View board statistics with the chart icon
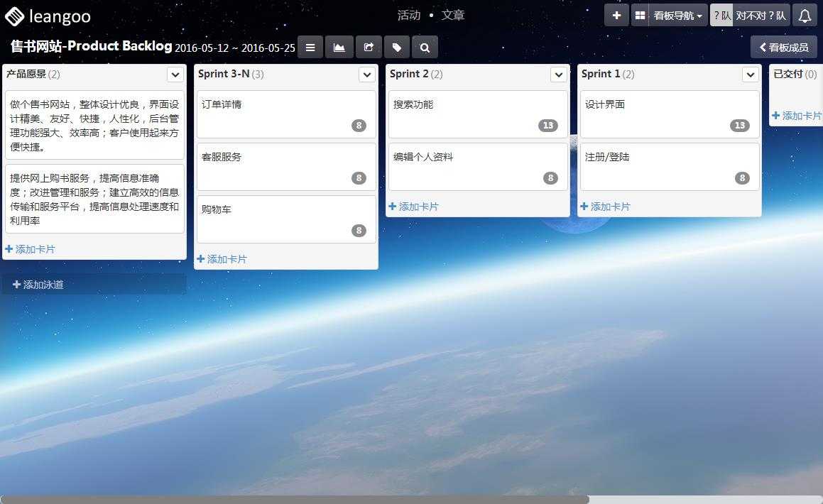 tap(339, 47)
